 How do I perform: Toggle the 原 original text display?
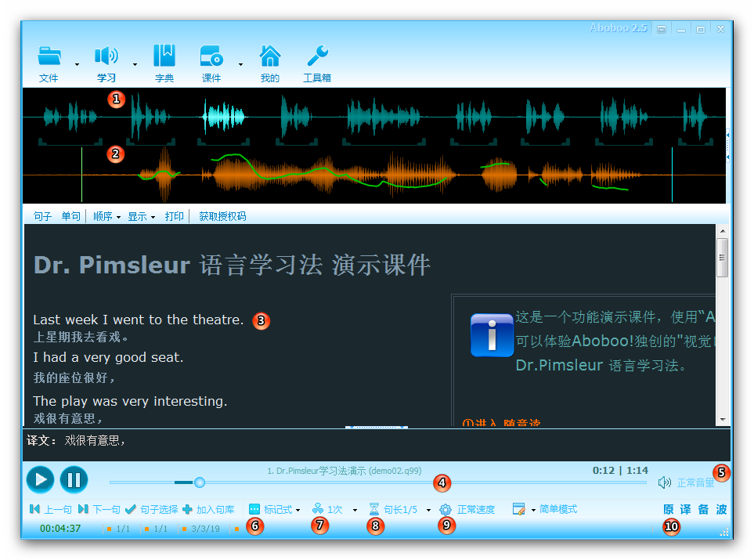click(x=668, y=509)
